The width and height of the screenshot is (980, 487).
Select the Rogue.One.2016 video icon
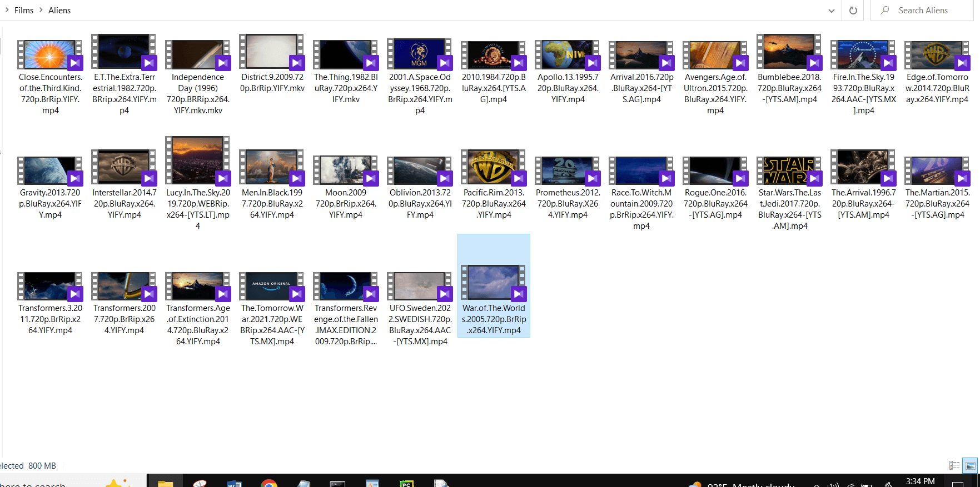pyautogui.click(x=715, y=170)
